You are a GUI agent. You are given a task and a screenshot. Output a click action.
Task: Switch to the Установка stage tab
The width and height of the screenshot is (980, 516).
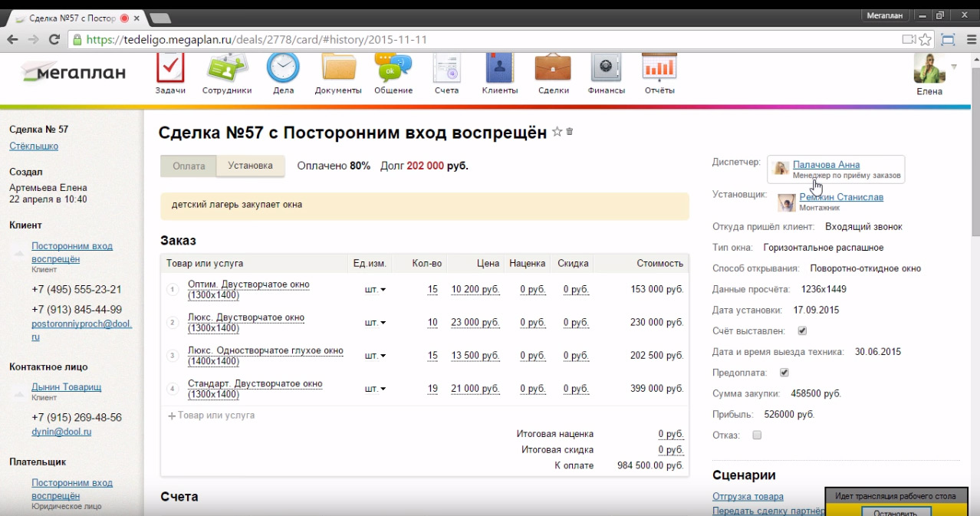[x=250, y=166]
